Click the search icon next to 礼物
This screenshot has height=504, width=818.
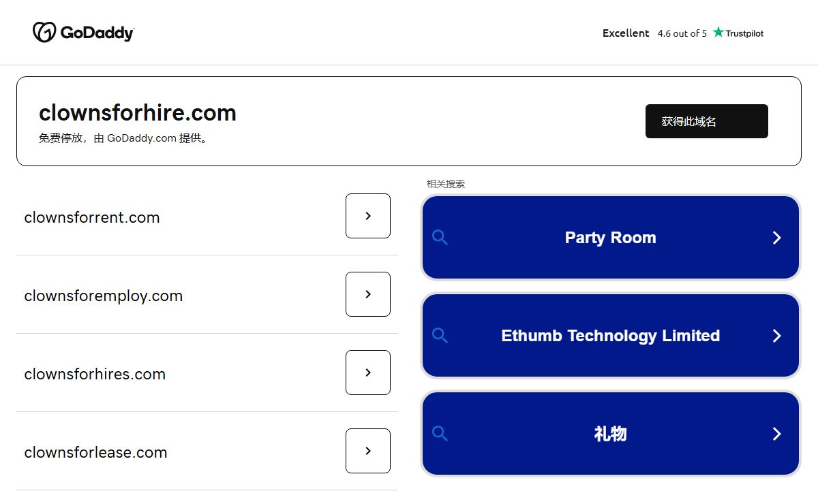tap(440, 434)
